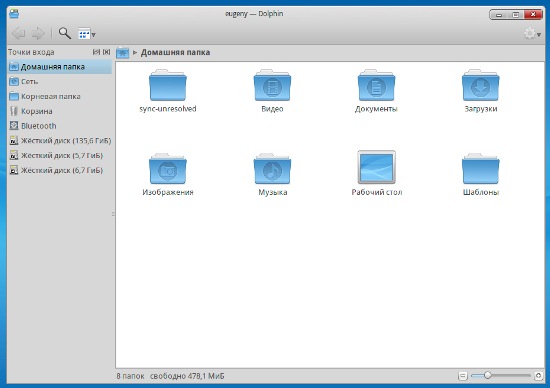
Task: Click '8 папок' status bar text
Action: [130, 376]
